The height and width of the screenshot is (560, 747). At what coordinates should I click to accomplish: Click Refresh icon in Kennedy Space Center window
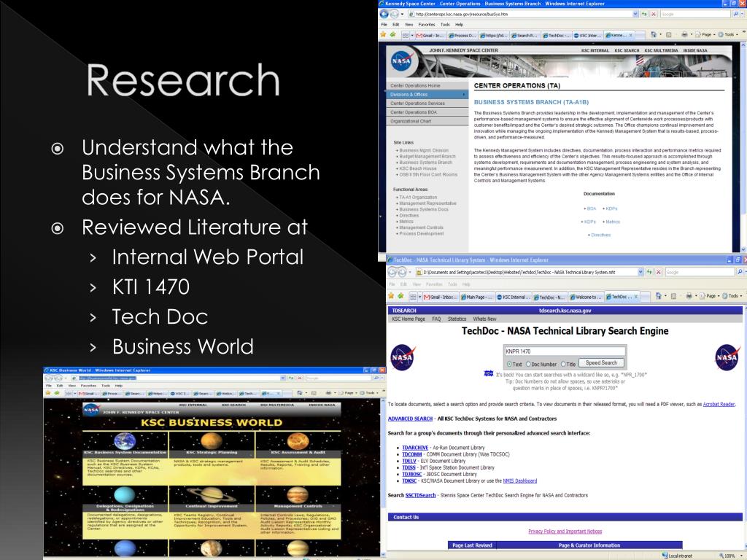coord(645,15)
